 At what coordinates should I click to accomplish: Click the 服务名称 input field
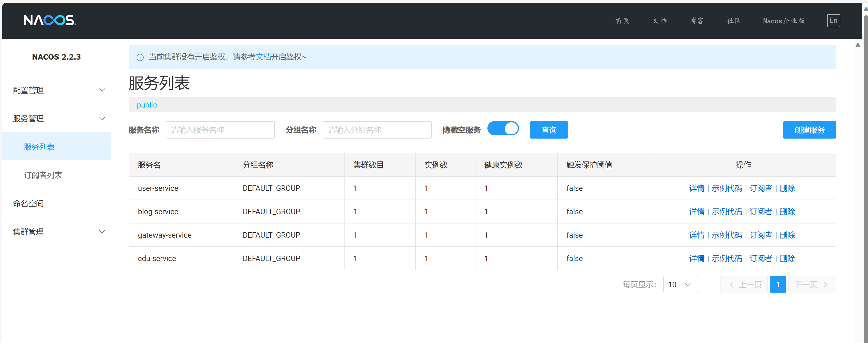pyautogui.click(x=220, y=130)
